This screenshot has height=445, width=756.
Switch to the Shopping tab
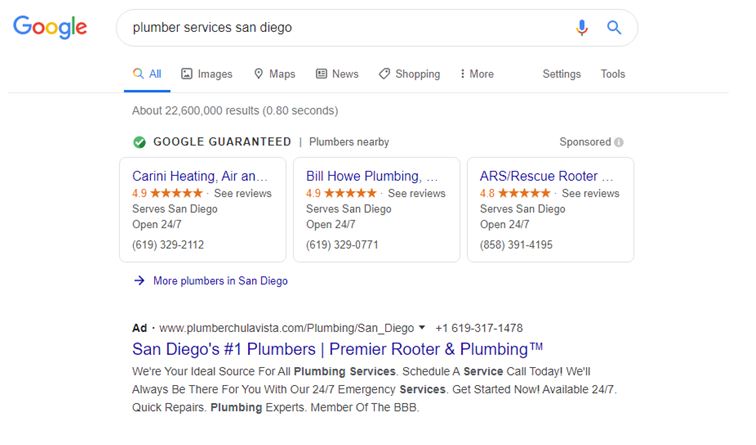pos(409,74)
